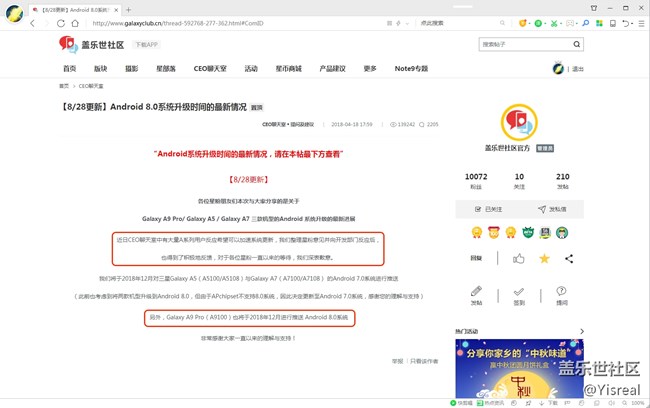650x408 pixels.
Task: Reload the page with the refresh icon
Action: (61, 23)
